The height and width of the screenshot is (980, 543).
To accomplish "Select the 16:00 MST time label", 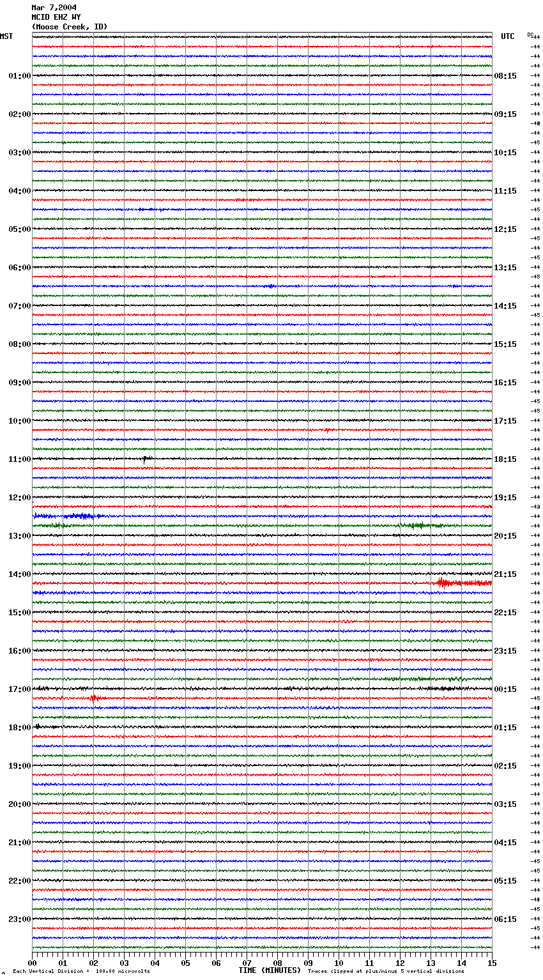I will (x=20, y=651).
